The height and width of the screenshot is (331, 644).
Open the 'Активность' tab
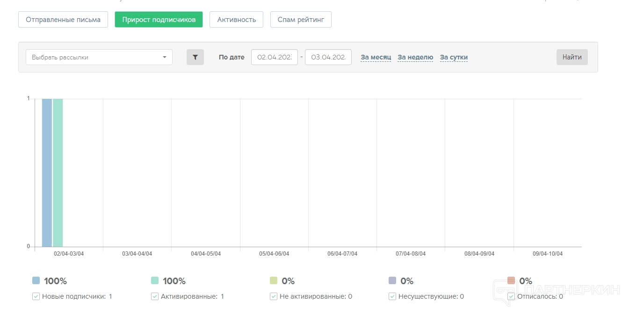tap(236, 20)
